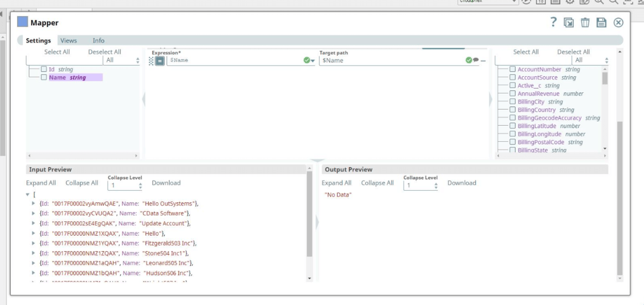This screenshot has height=305, width=644.
Task: Click the arrow divider between Input and Output Preview
Action: pyautogui.click(x=316, y=221)
